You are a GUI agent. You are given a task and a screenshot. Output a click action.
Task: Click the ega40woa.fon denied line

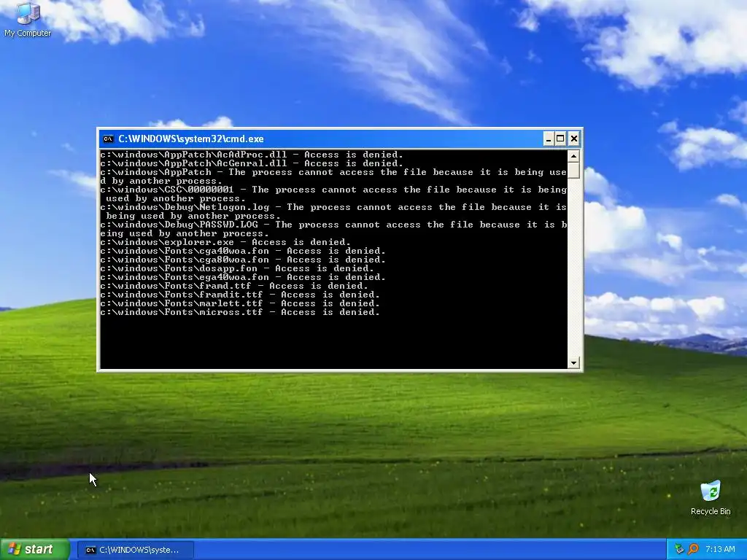(x=243, y=277)
